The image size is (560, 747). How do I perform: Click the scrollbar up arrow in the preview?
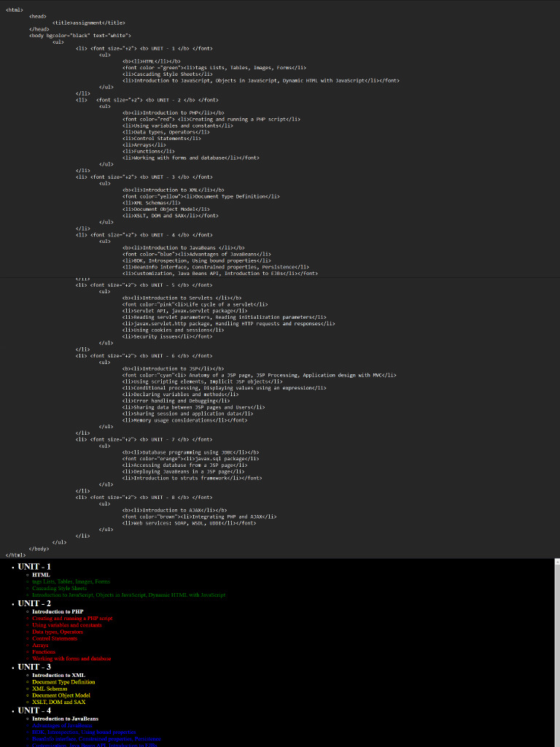556,562
